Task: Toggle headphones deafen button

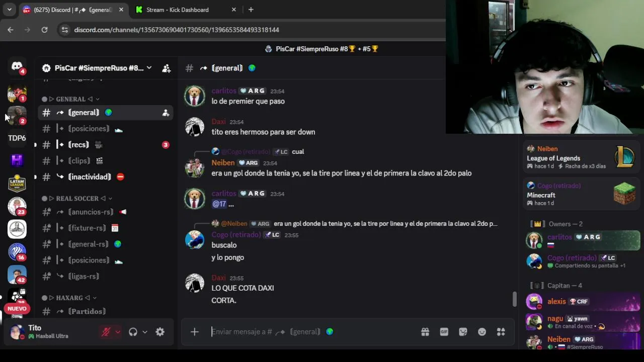Action: coord(133,332)
